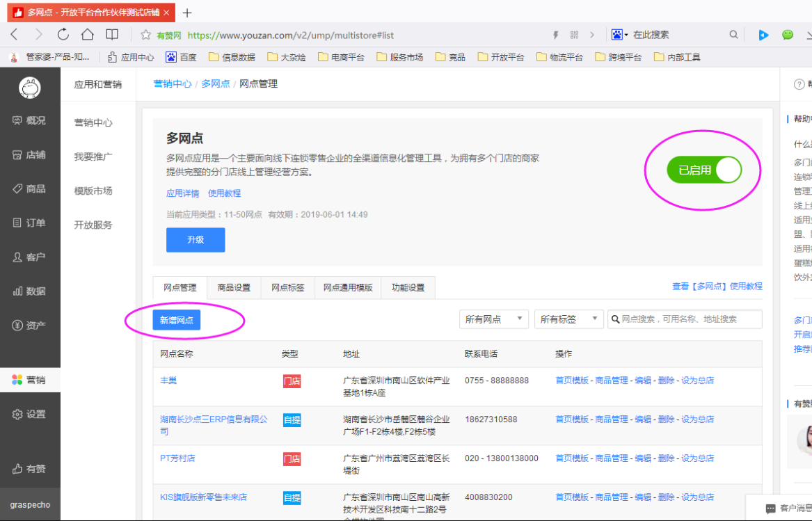This screenshot has height=521, width=812.
Task: Open 营销中心 in the secondary menu
Action: [x=93, y=122]
